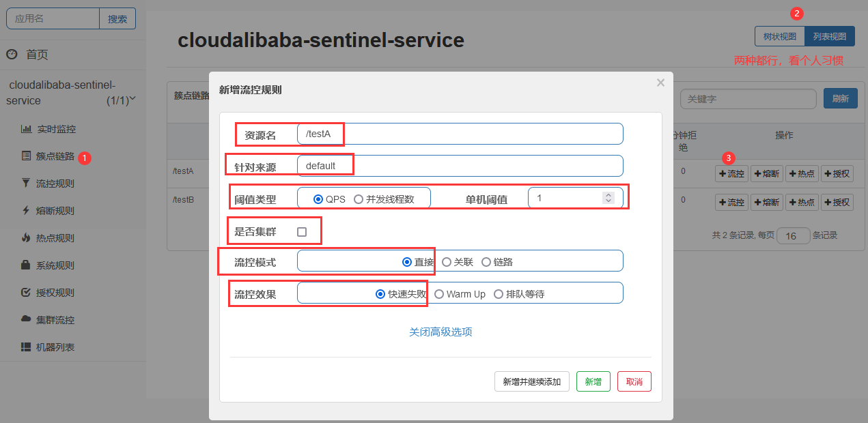
Task: Open 系统规则 menu item
Action: point(55,265)
